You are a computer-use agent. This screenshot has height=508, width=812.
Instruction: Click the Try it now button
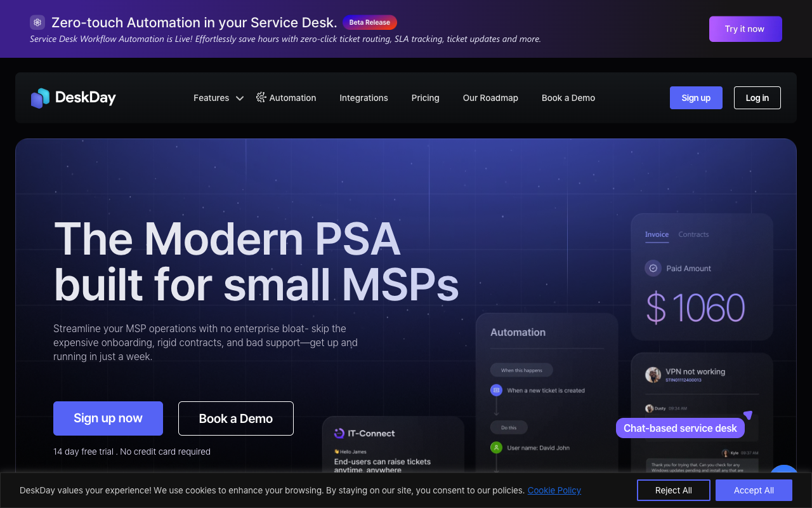pos(745,29)
